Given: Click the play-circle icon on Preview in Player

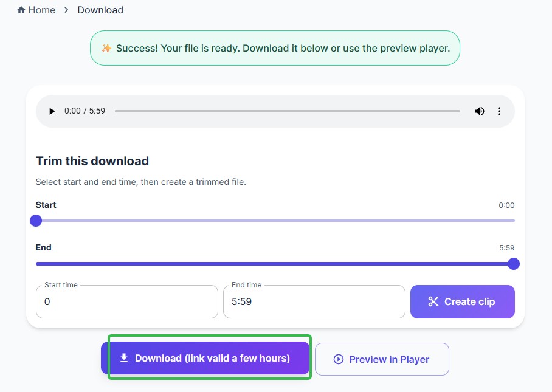Looking at the screenshot, I should coord(338,359).
